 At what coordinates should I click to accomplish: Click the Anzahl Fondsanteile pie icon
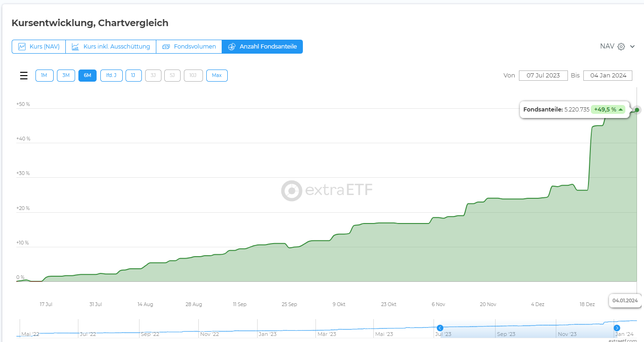click(x=232, y=47)
